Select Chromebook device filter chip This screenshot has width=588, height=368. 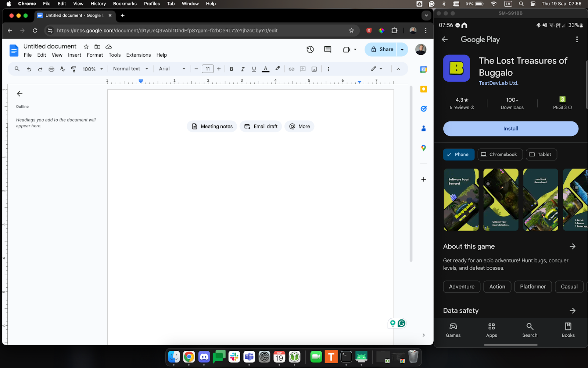(x=500, y=155)
